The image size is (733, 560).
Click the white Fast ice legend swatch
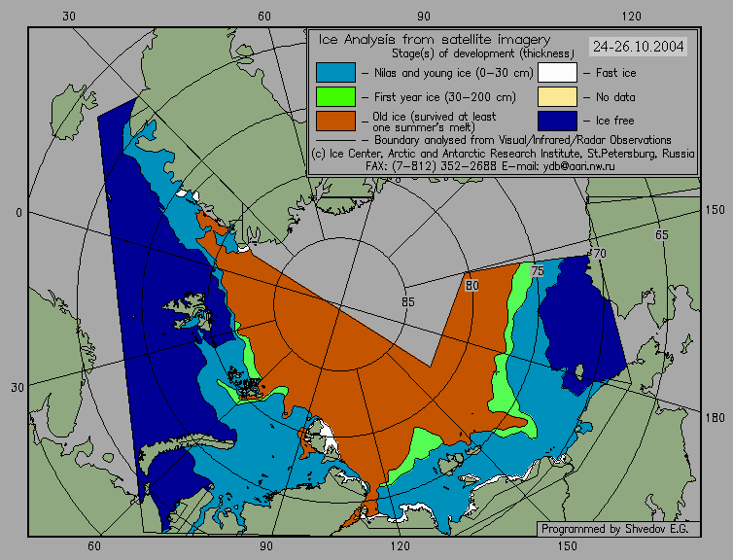(x=557, y=73)
